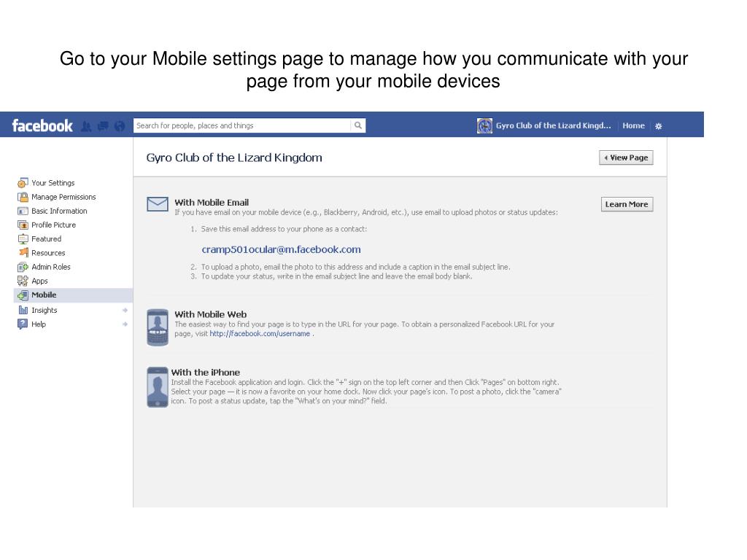
Task: Click the Facebook logo
Action: pos(42,125)
